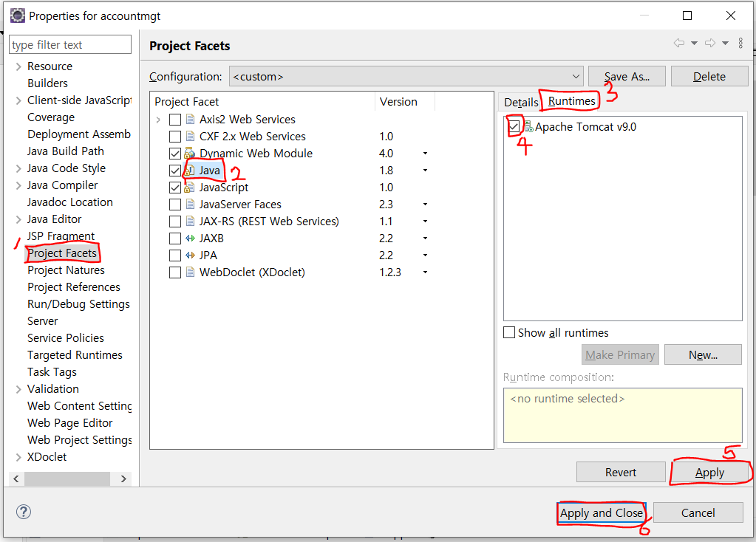756x542 pixels.
Task: Click the Axis2 Web Services facet icon
Action: click(x=191, y=119)
